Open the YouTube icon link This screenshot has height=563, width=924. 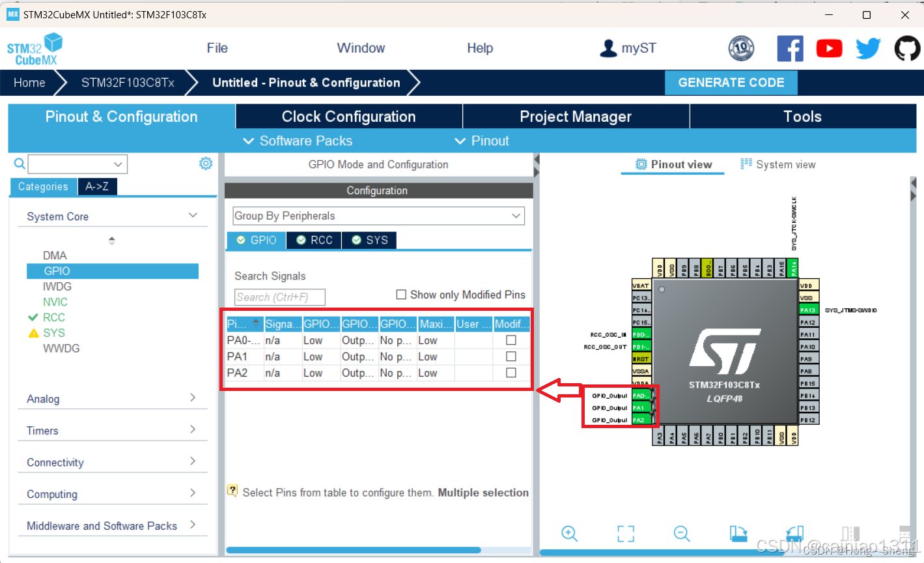[829, 48]
